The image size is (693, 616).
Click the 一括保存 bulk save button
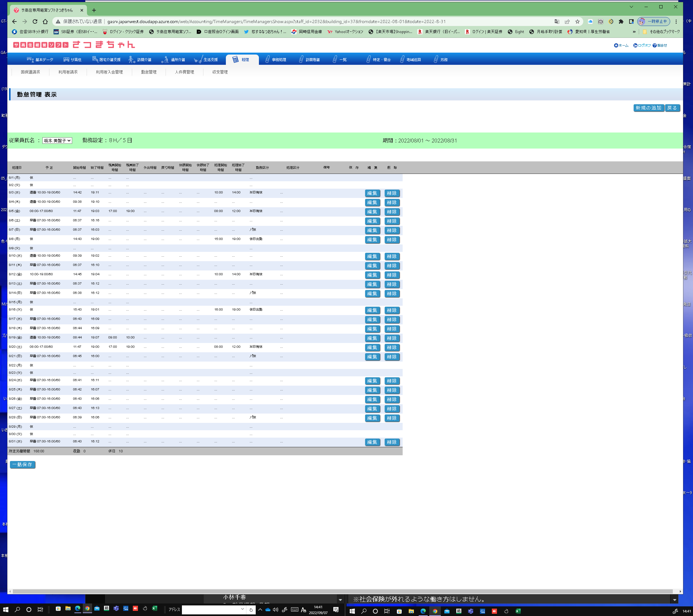22,465
